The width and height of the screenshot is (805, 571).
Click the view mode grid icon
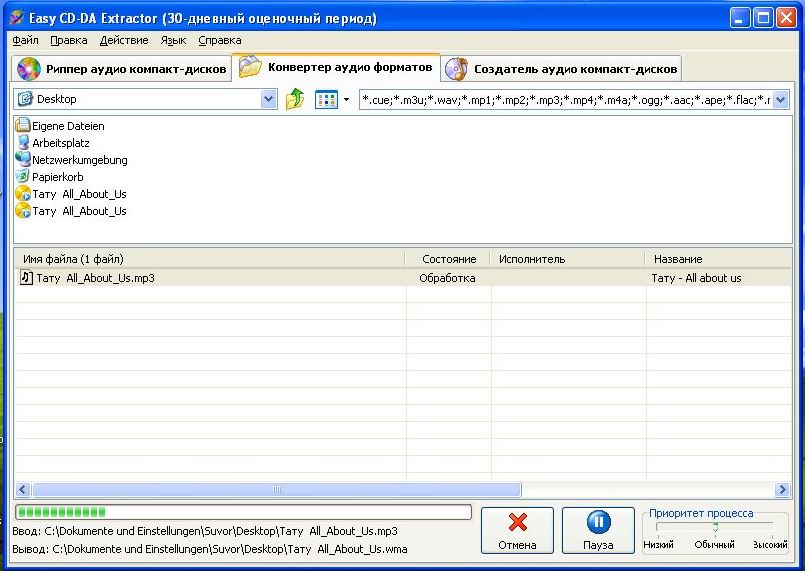point(326,99)
